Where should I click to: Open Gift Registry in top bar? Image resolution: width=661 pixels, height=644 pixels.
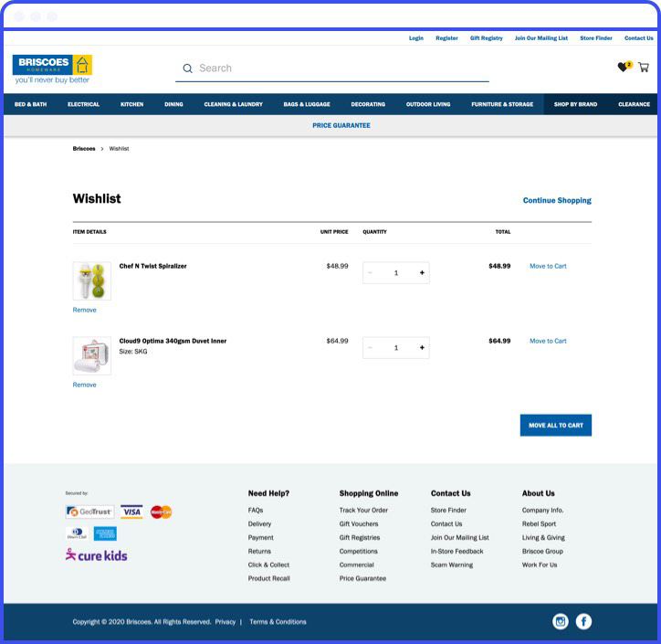click(486, 38)
